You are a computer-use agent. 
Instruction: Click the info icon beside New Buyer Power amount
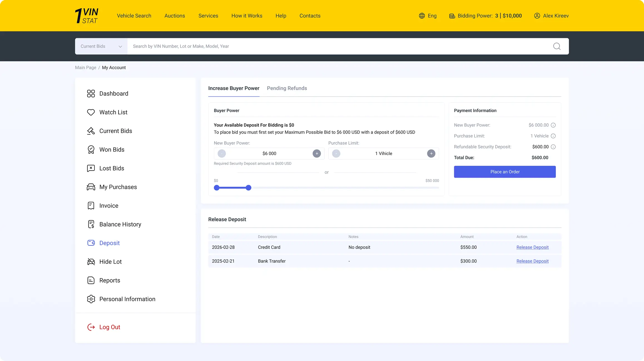coord(553,125)
